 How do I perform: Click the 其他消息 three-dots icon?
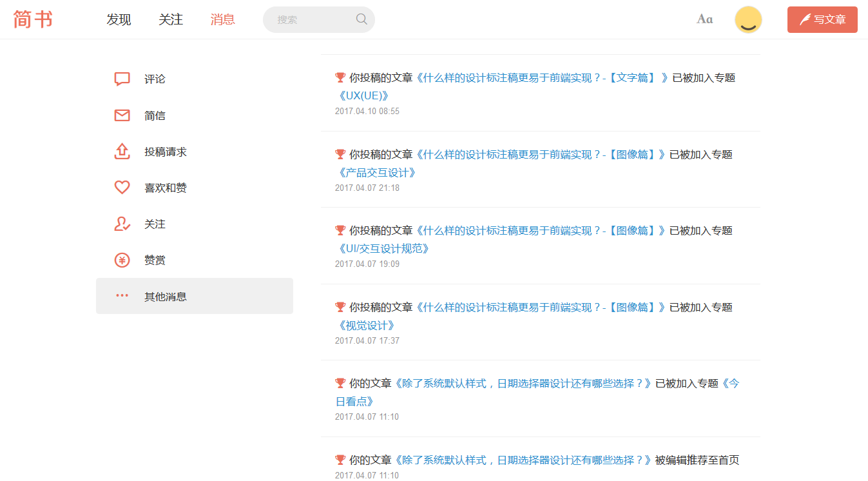122,296
